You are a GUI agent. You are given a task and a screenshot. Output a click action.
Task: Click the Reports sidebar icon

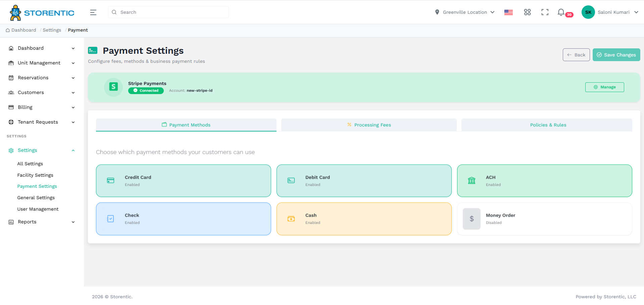pyautogui.click(x=10, y=222)
